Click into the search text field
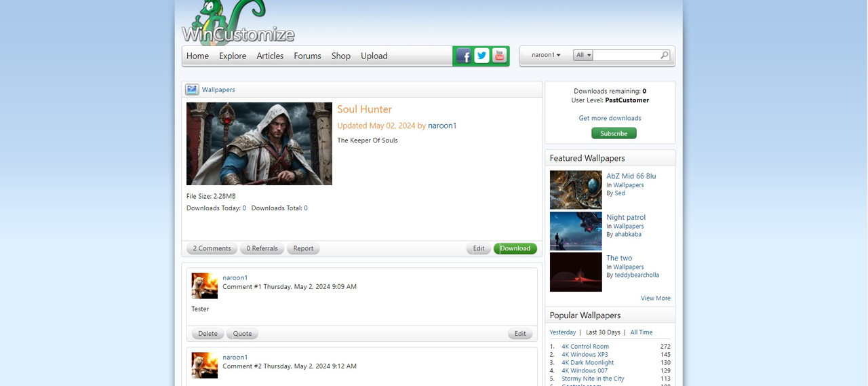This screenshot has width=868, height=386. [627, 55]
